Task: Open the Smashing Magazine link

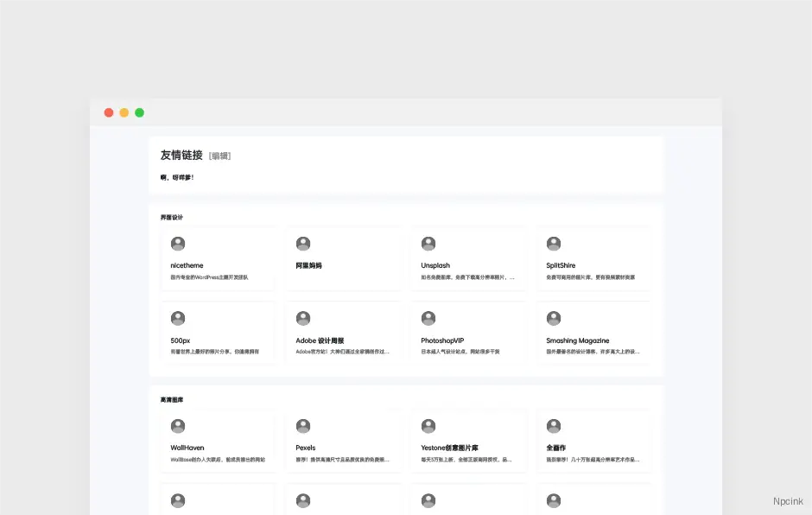Action: (x=577, y=340)
